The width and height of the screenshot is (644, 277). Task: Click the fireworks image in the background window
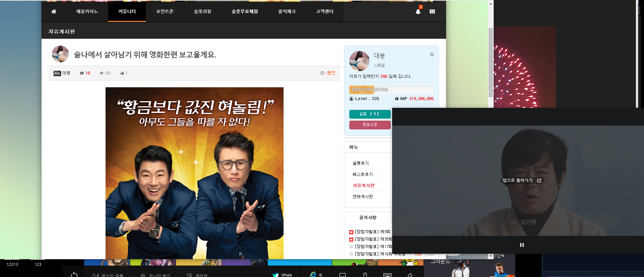(525, 67)
